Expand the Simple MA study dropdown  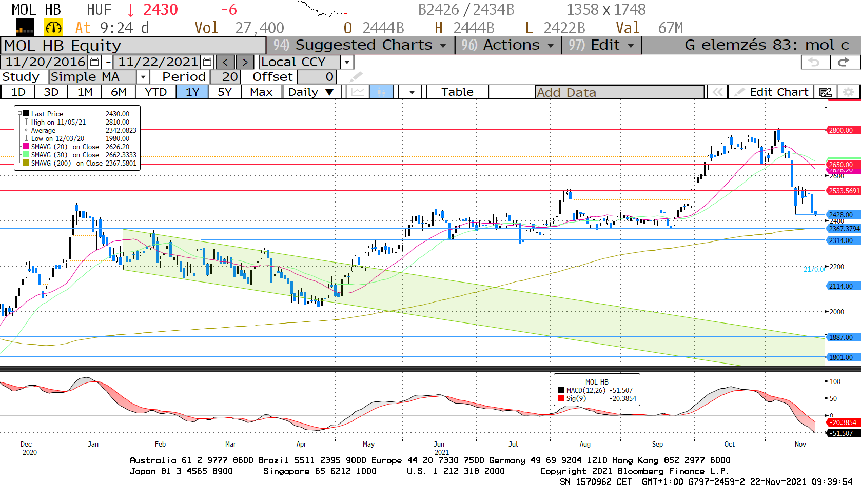coord(143,77)
